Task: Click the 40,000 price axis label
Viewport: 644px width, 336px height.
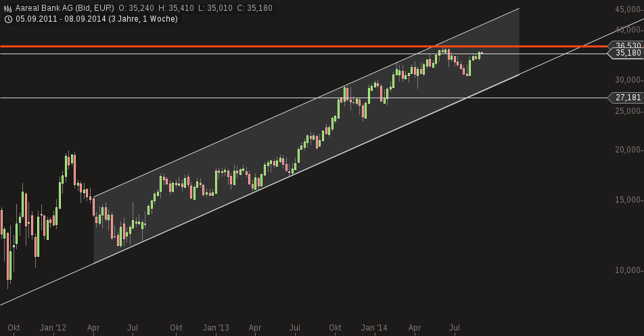Action: (628, 30)
